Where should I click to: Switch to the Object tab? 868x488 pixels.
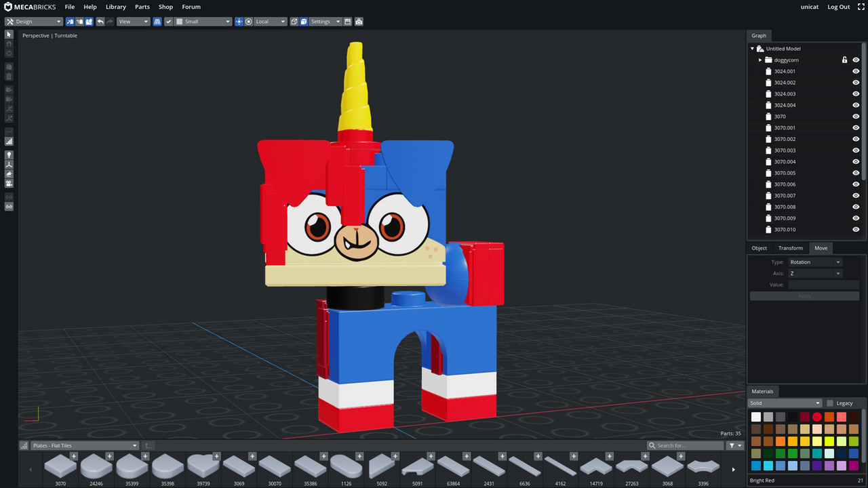point(759,248)
